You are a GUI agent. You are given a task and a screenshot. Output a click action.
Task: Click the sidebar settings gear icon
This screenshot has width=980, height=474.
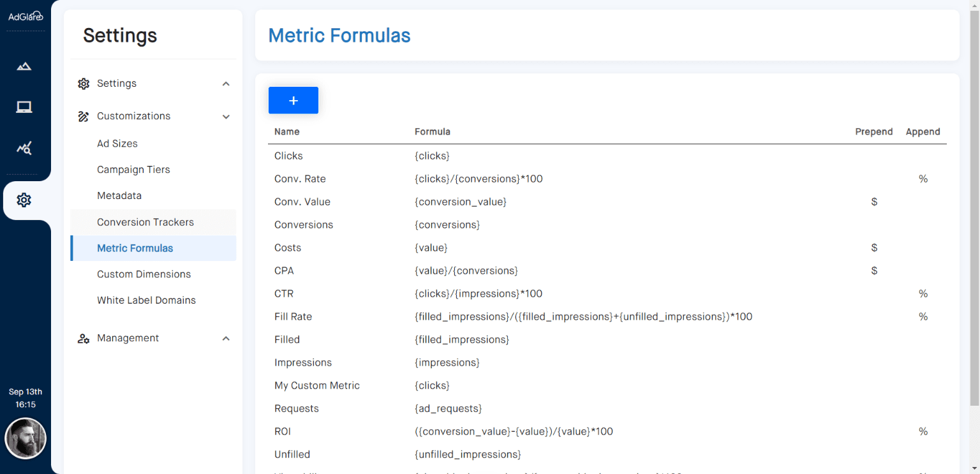24,200
